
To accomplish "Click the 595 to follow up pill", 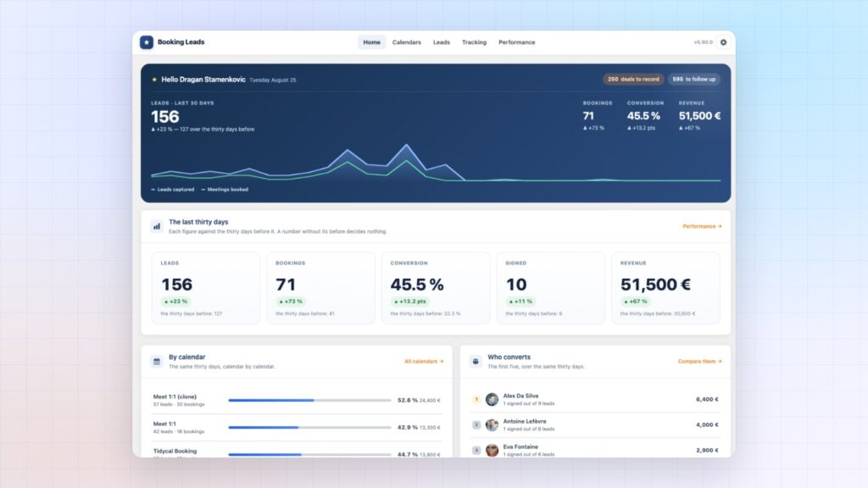I will 693,79.
